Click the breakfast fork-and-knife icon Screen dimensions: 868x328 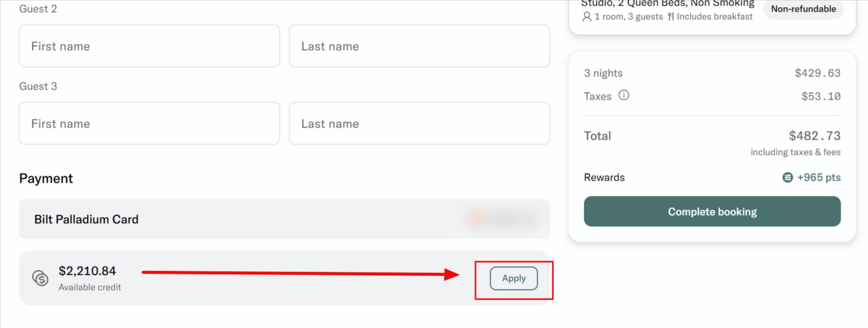pos(671,17)
